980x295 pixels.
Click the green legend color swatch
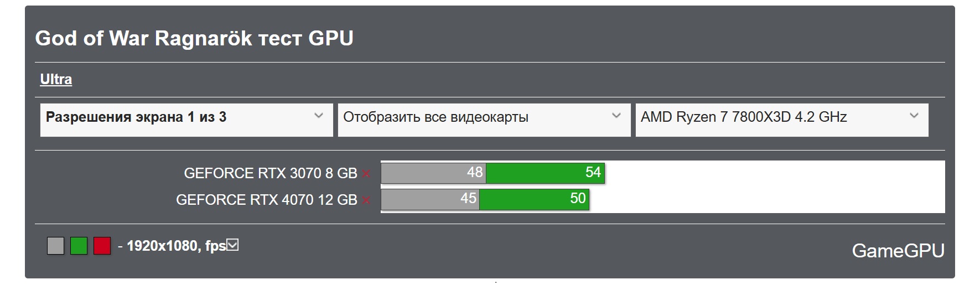tap(79, 246)
